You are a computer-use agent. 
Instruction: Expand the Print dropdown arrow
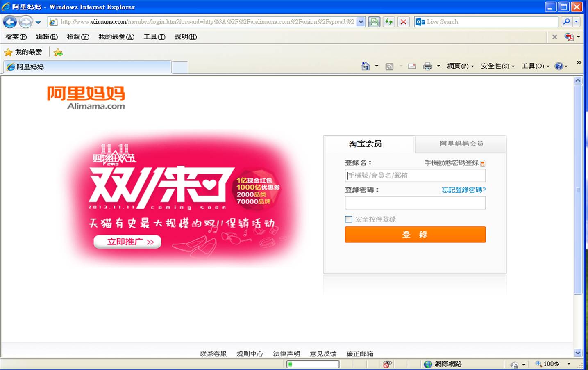pos(438,66)
